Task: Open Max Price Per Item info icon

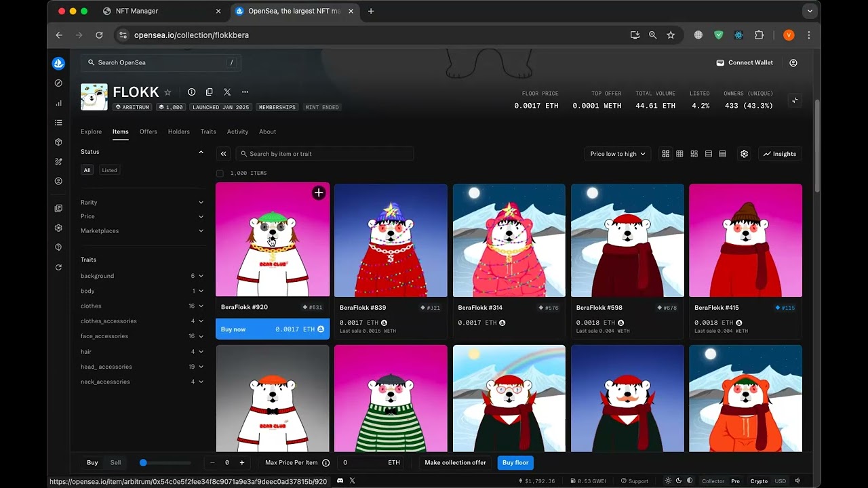Action: pyautogui.click(x=325, y=463)
